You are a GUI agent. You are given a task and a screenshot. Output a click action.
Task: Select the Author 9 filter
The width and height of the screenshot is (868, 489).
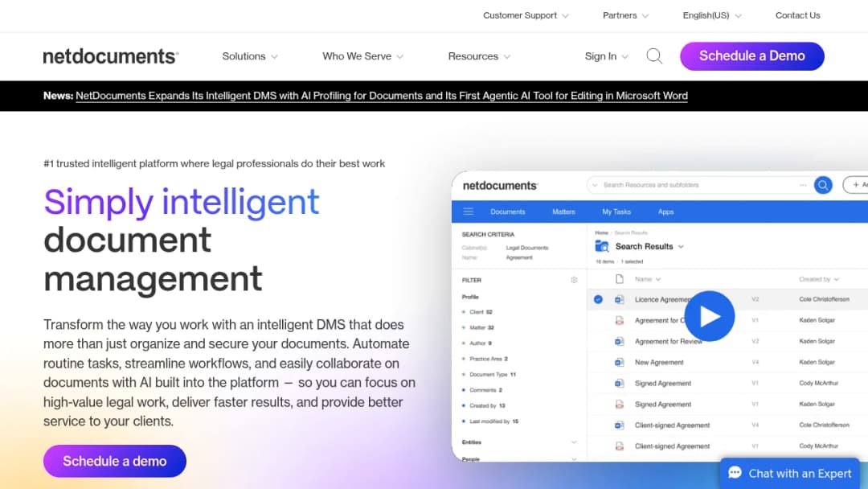[x=480, y=343]
